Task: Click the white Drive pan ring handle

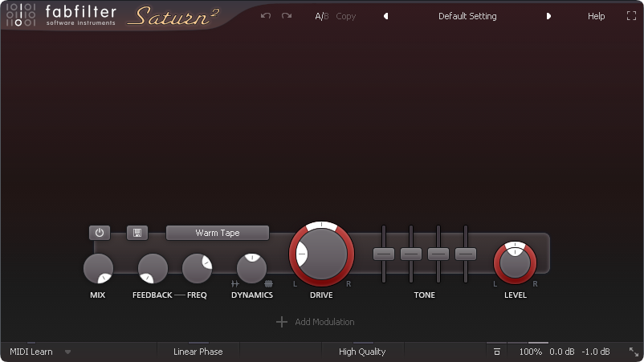Action: point(321,225)
